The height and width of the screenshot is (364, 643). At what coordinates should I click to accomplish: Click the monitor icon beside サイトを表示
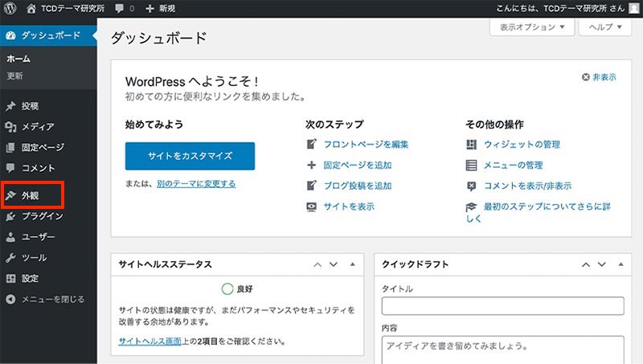312,207
